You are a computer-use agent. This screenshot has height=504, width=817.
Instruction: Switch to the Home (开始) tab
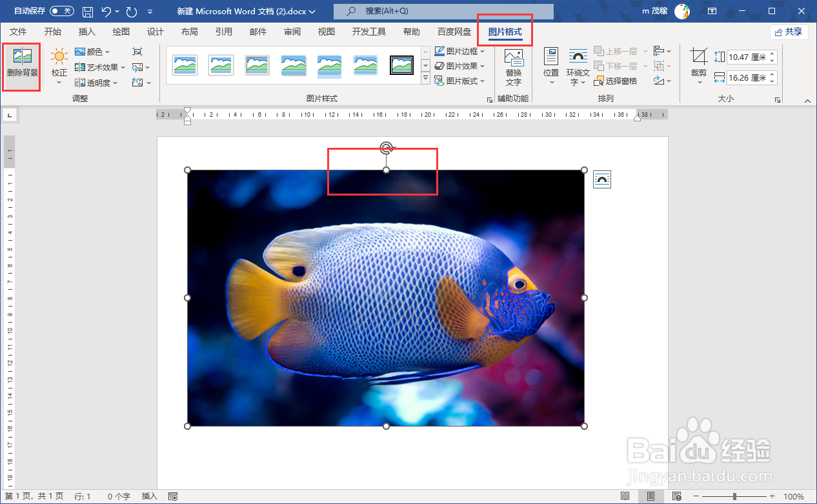(52, 32)
